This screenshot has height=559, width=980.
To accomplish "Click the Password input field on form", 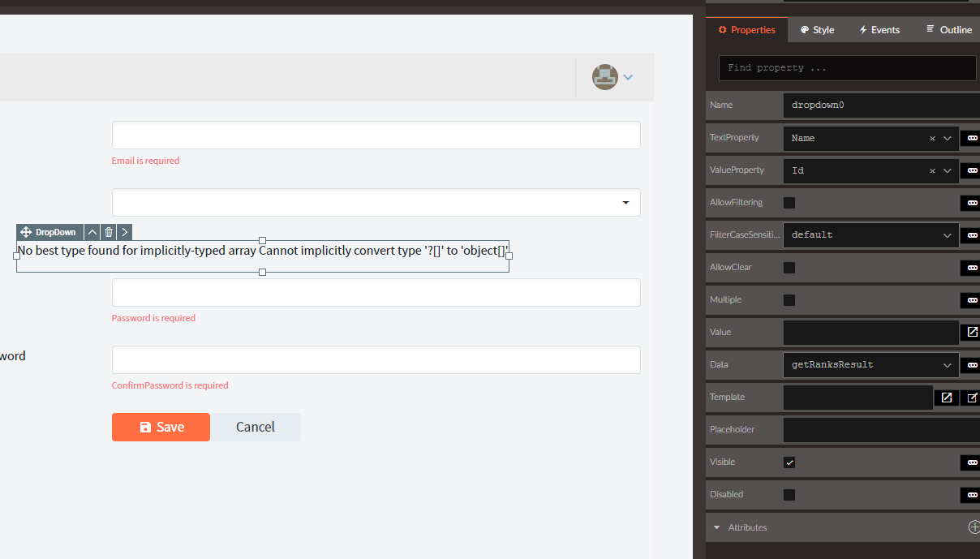I will click(376, 293).
